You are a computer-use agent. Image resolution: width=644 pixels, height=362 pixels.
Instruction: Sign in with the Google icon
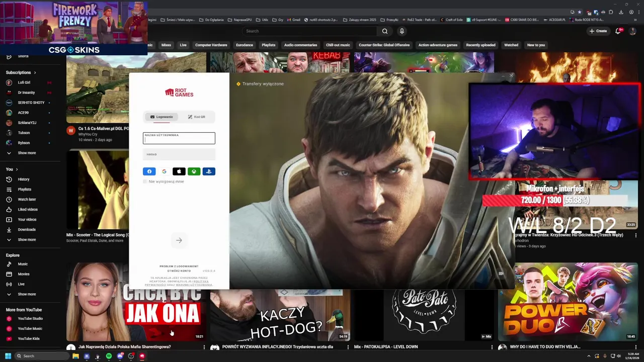click(164, 171)
